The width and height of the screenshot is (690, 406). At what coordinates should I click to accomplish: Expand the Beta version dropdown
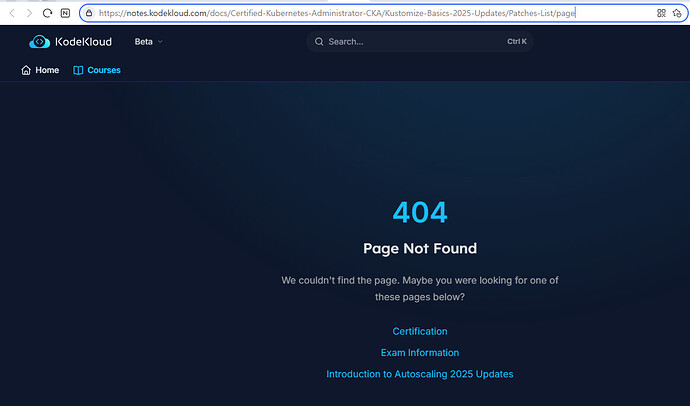[x=148, y=42]
